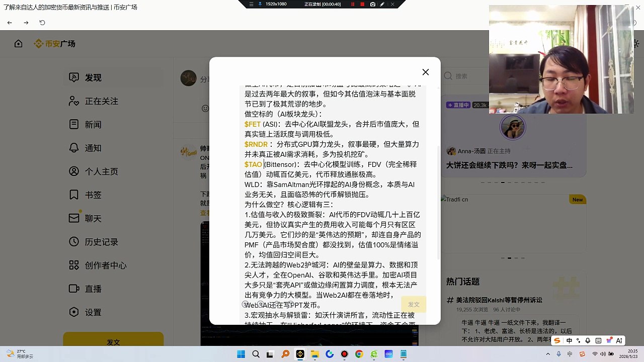Pause the screen recording

click(x=353, y=4)
